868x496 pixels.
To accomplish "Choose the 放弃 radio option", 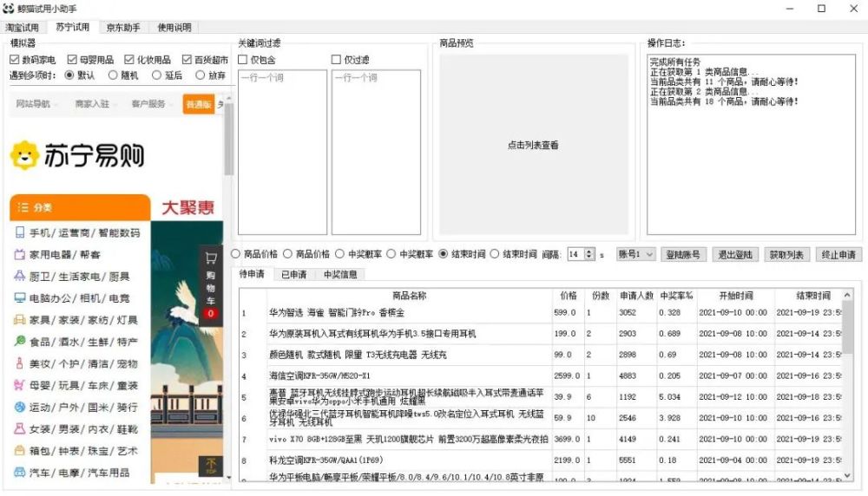I will click(x=200, y=75).
